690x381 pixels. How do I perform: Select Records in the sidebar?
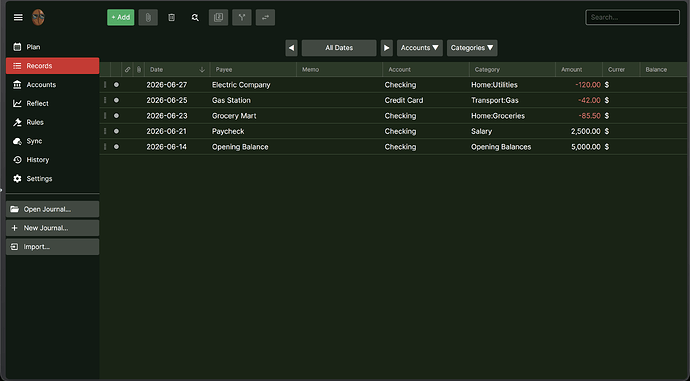coord(52,66)
